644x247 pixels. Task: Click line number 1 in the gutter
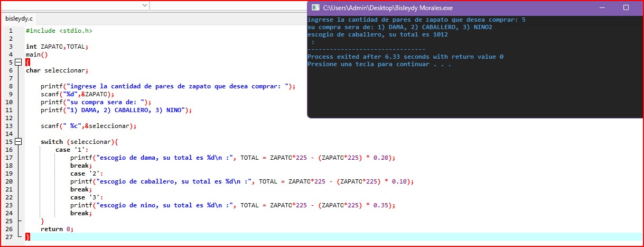point(10,31)
